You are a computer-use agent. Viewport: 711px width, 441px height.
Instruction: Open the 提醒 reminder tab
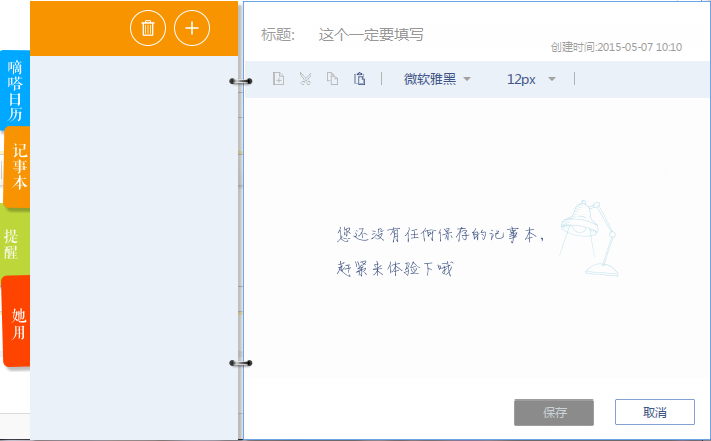tap(14, 244)
